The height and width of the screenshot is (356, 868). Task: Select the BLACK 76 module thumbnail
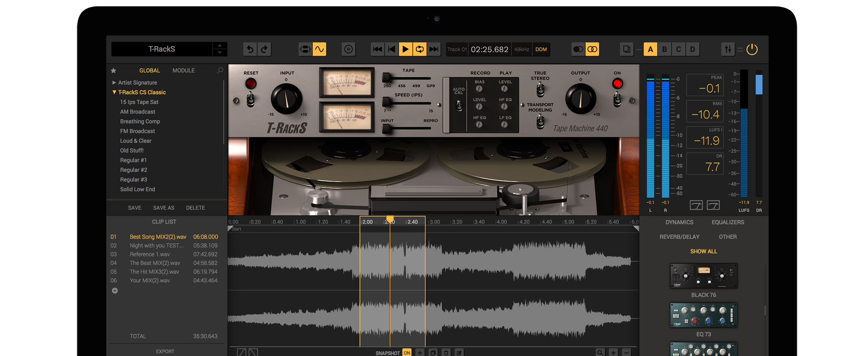(704, 276)
